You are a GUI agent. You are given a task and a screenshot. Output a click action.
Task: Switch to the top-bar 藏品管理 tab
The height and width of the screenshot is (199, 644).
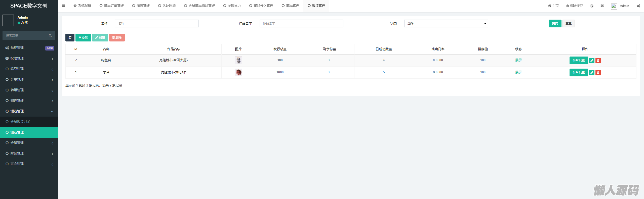291,6
